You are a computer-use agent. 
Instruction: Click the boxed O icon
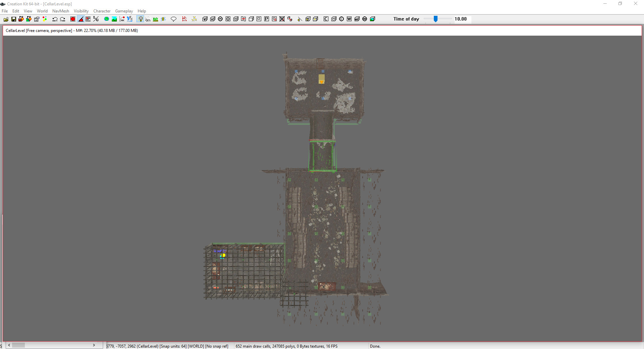coord(228,19)
